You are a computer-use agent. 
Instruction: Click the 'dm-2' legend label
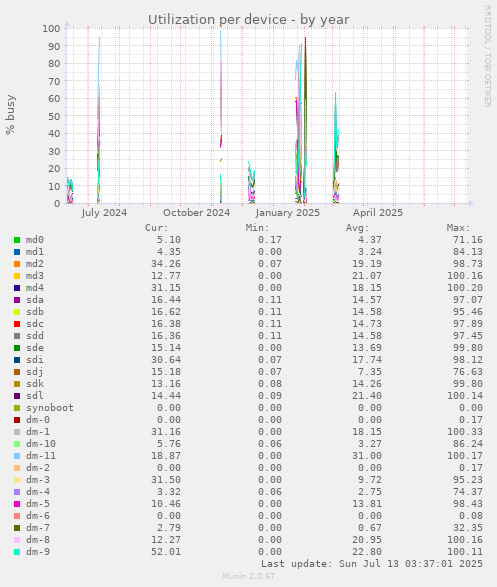click(x=38, y=468)
